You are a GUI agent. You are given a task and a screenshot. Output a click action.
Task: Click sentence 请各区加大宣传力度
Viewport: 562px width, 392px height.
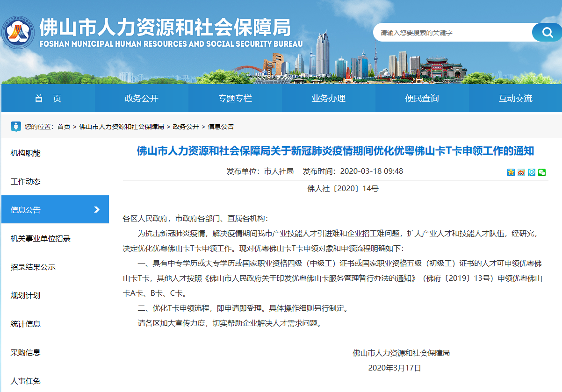point(230,323)
